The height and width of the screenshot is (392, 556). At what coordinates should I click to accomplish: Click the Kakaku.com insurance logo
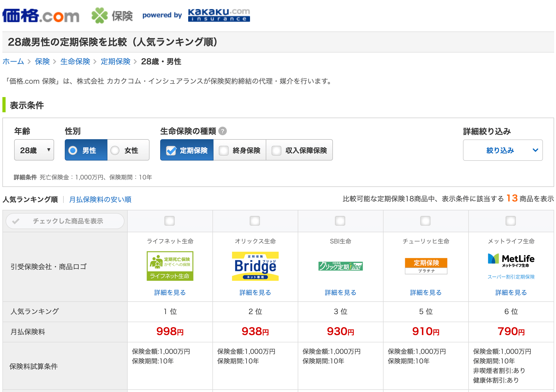219,15
